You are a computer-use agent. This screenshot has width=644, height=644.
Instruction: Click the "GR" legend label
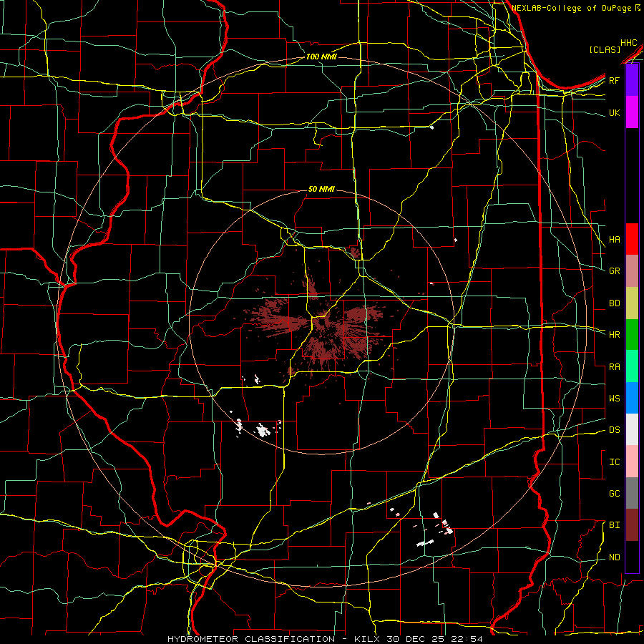click(615, 271)
